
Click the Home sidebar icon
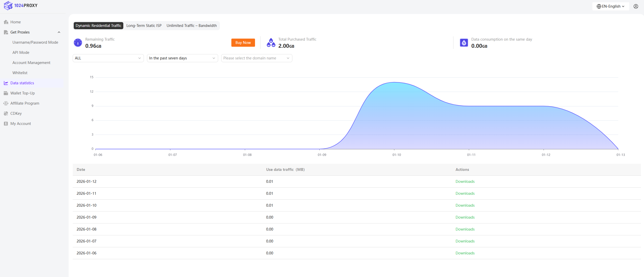click(6, 22)
